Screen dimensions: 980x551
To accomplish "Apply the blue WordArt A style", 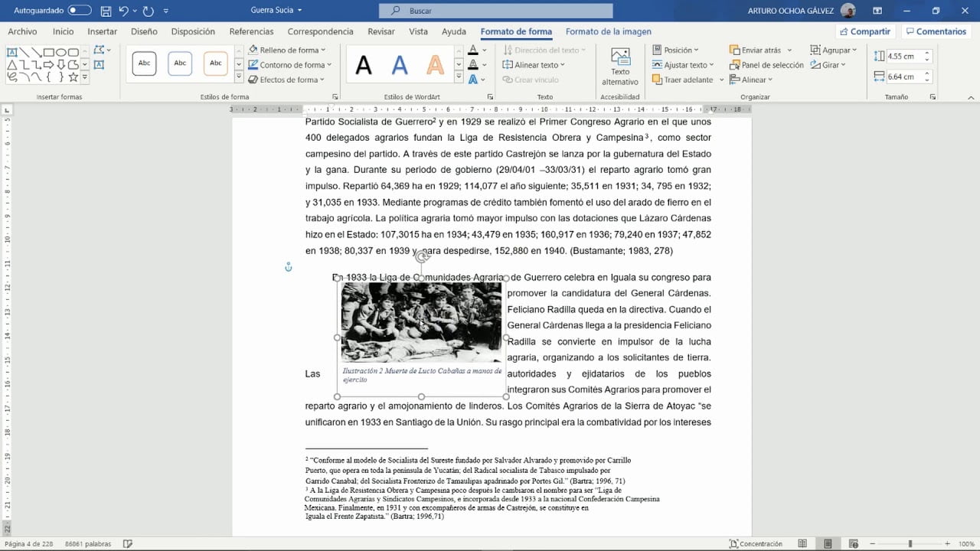I will [x=400, y=66].
